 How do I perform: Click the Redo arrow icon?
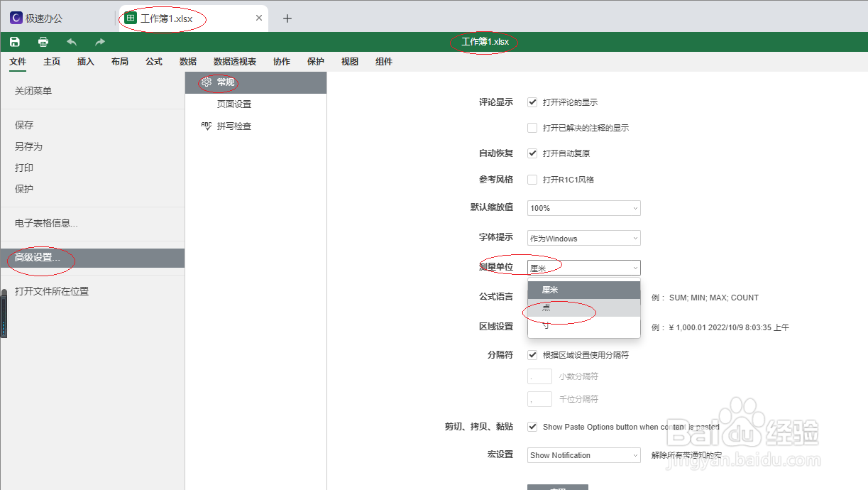(99, 41)
